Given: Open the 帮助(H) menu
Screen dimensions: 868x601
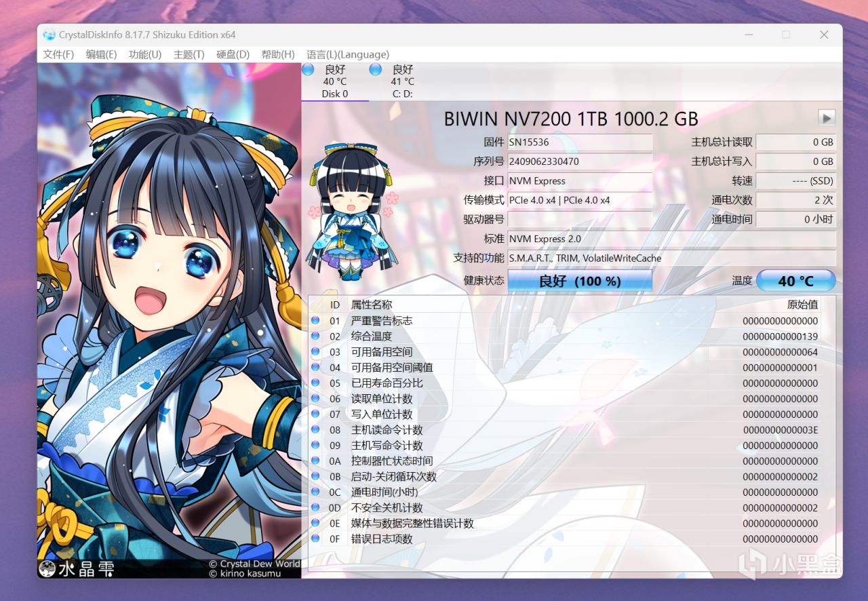Looking at the screenshot, I should [x=278, y=54].
